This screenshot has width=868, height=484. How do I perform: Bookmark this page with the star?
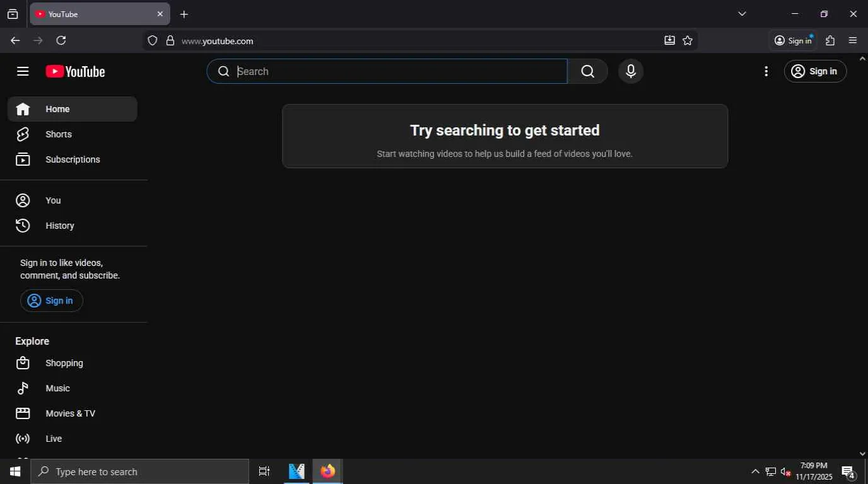688,40
